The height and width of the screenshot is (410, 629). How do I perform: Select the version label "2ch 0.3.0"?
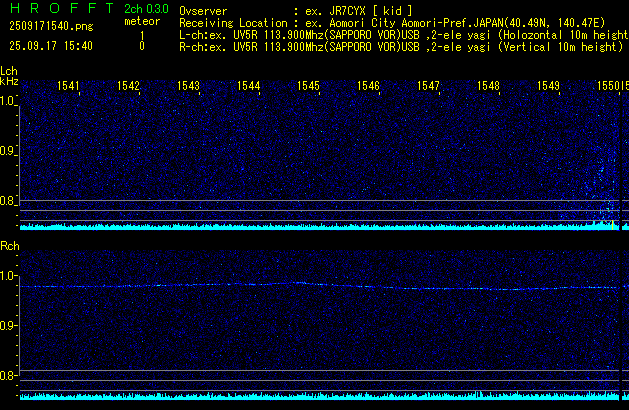(x=146, y=9)
